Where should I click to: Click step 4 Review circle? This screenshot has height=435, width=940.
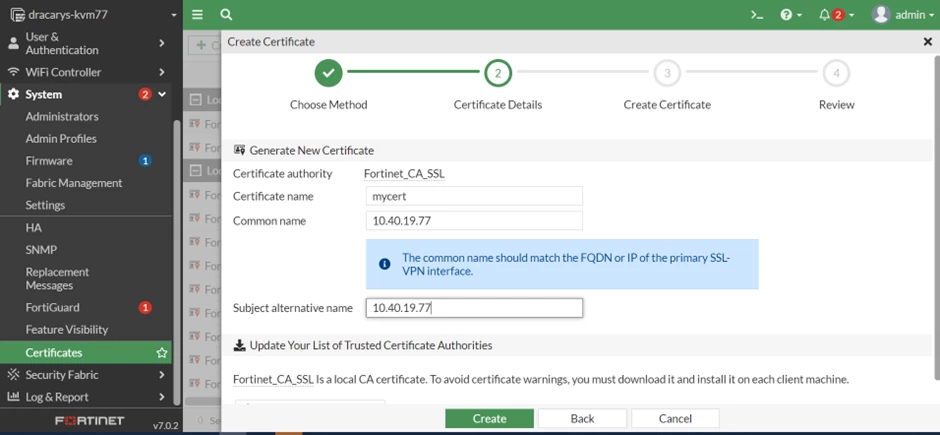pyautogui.click(x=836, y=73)
